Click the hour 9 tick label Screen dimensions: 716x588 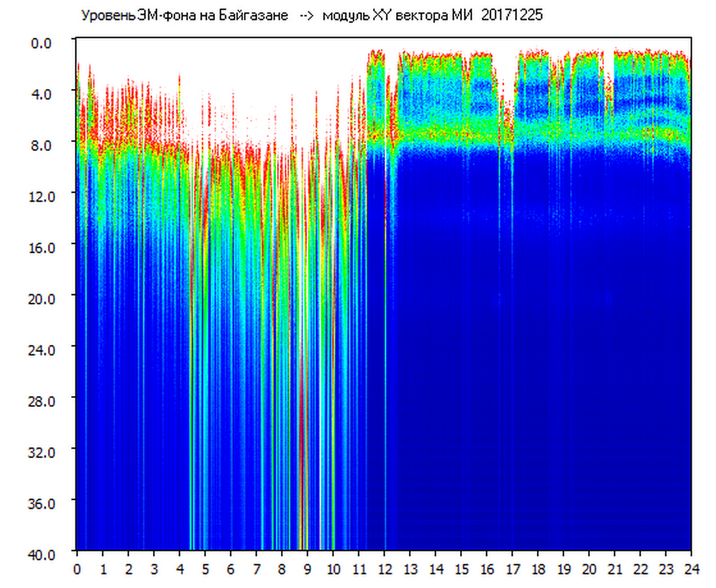point(308,568)
